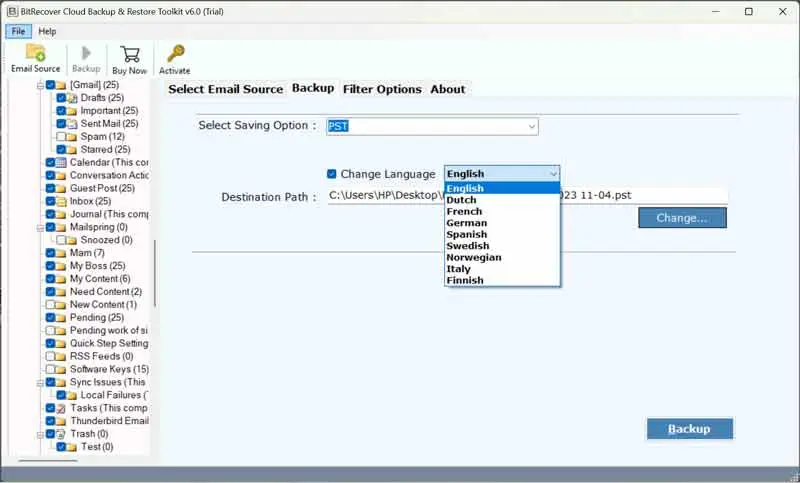This screenshot has height=483, width=800.
Task: Select the Sent Mail folder icon
Action: point(72,123)
